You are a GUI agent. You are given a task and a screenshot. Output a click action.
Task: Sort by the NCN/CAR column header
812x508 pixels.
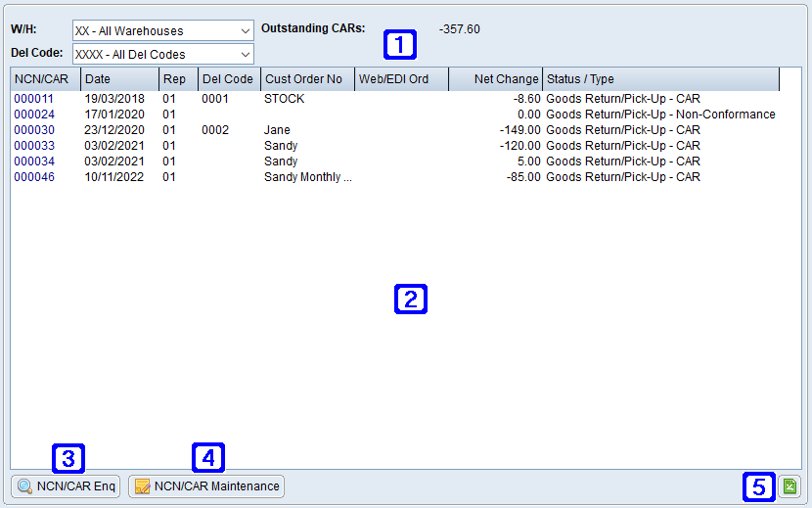(x=45, y=79)
